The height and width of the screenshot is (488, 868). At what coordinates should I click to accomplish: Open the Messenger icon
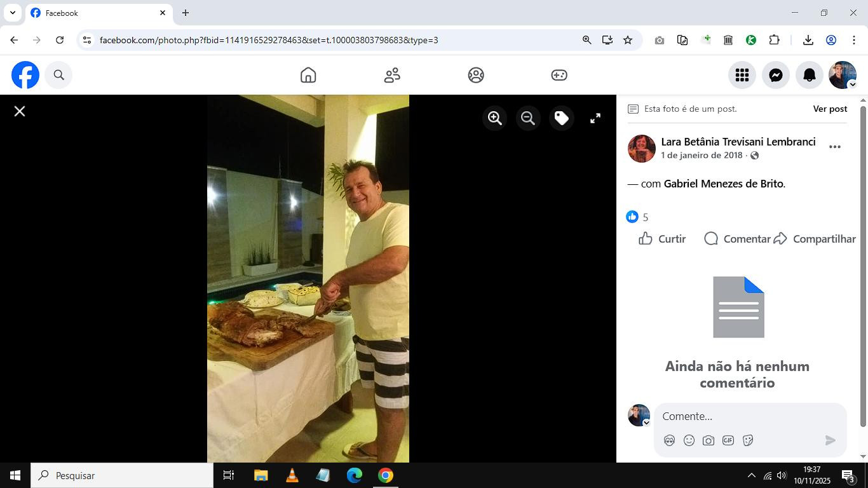(776, 75)
